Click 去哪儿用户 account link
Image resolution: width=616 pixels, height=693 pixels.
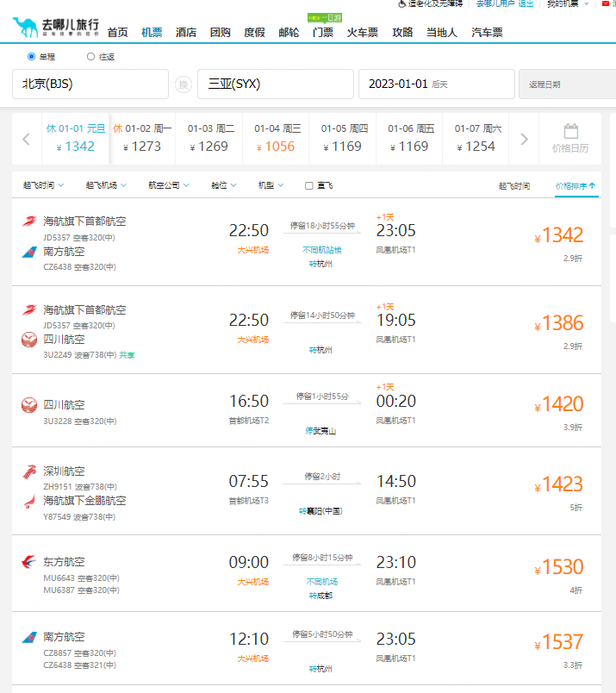495,4
